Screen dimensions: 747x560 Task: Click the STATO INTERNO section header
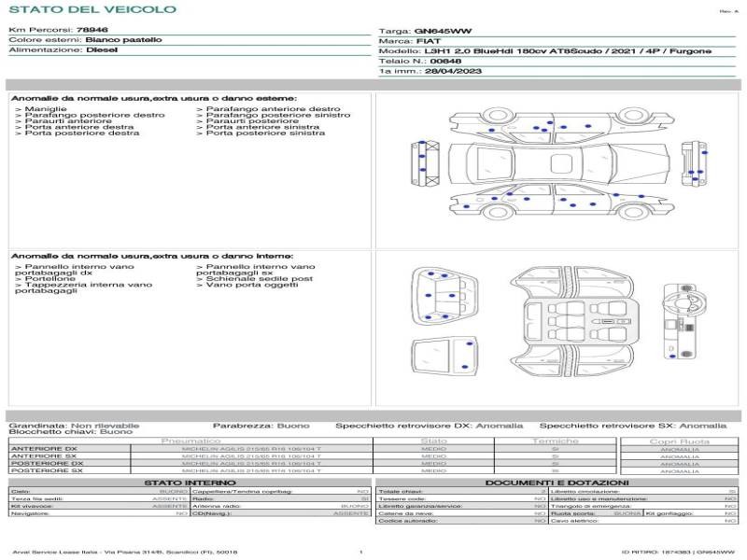[190, 483]
